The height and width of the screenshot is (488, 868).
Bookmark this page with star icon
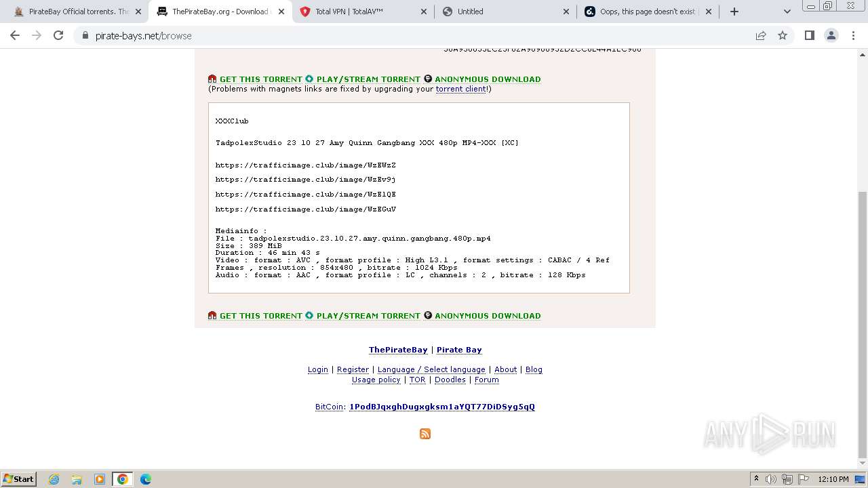coord(783,36)
